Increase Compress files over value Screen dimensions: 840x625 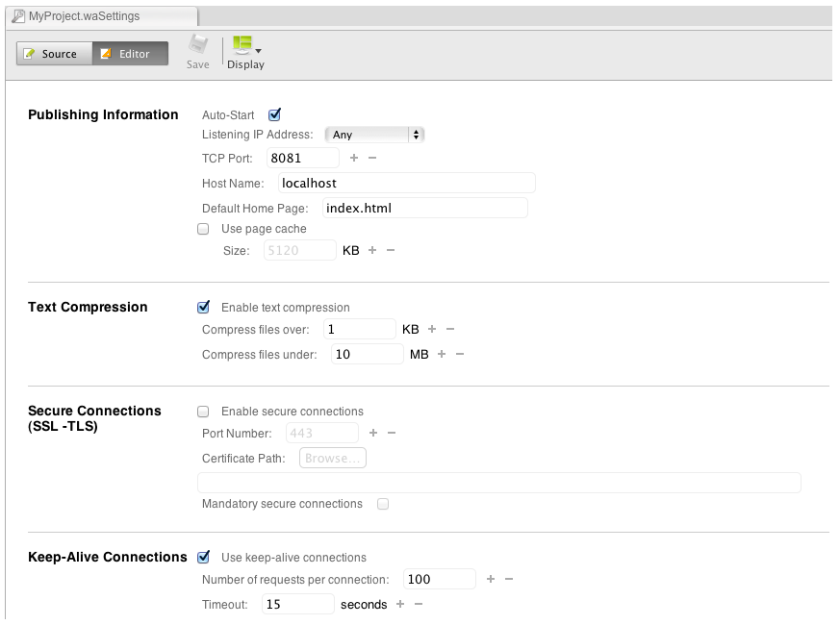click(x=432, y=330)
